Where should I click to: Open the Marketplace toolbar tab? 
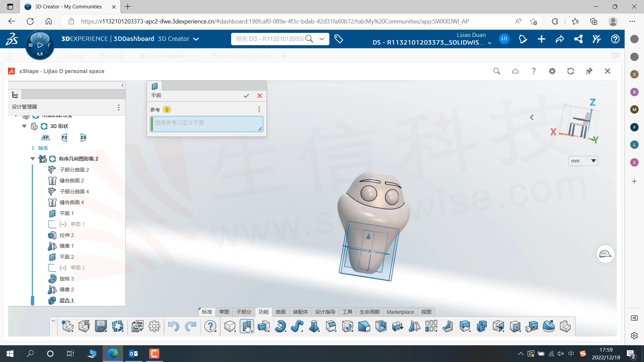click(400, 312)
